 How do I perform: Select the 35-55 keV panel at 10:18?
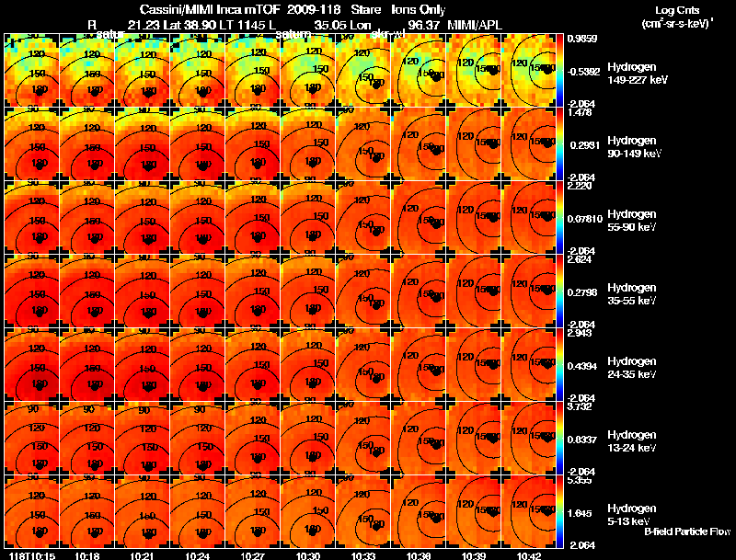(87, 291)
